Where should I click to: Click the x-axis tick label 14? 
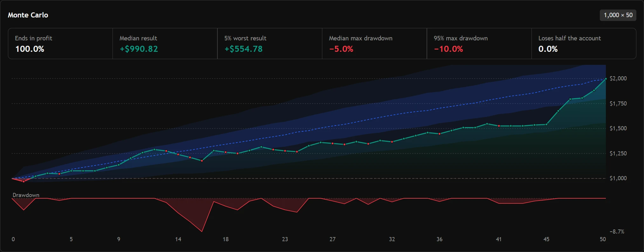click(x=178, y=239)
